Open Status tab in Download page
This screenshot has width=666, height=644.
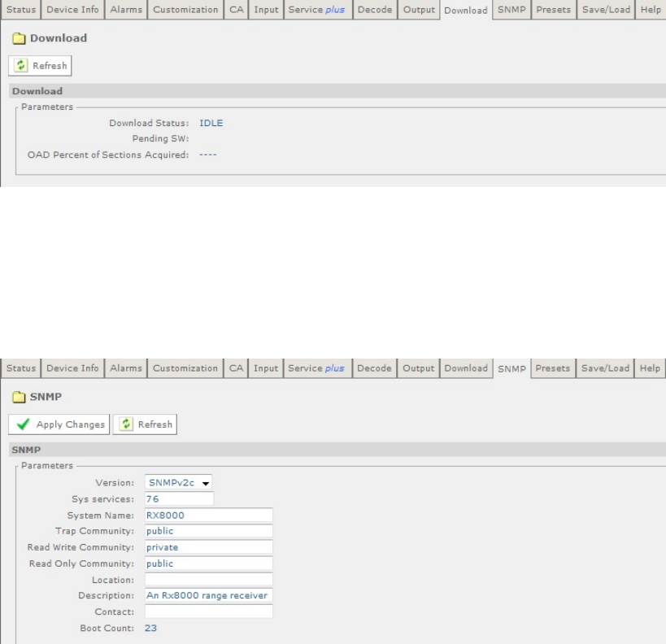click(x=21, y=9)
